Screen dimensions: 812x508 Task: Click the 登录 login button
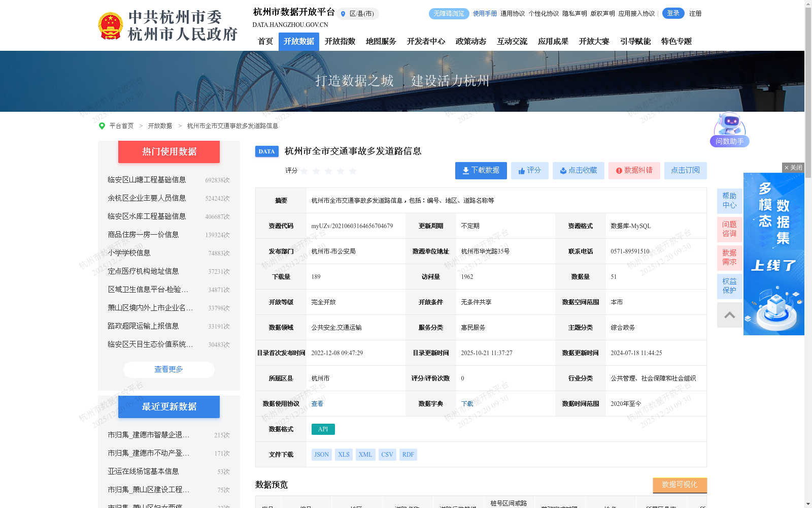point(673,13)
